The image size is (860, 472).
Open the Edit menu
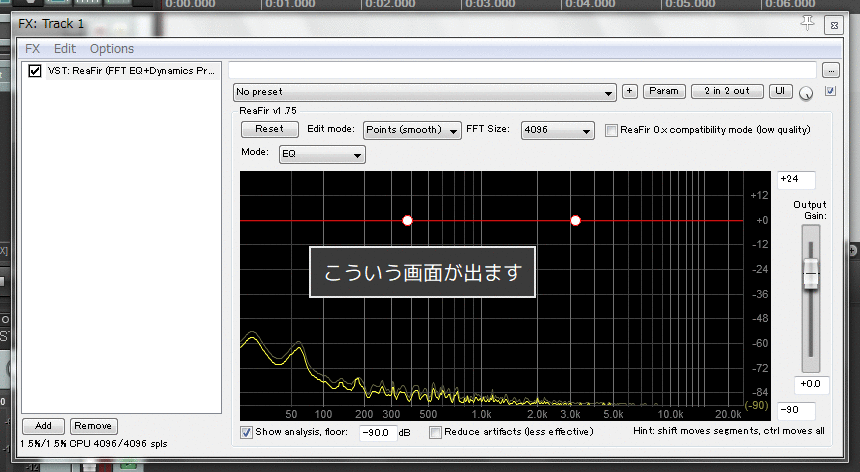point(65,48)
